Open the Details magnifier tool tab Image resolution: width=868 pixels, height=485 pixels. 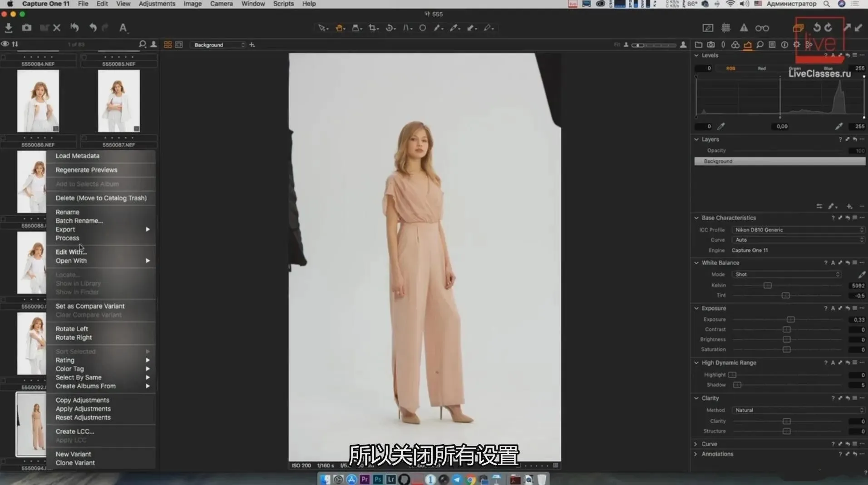click(760, 45)
